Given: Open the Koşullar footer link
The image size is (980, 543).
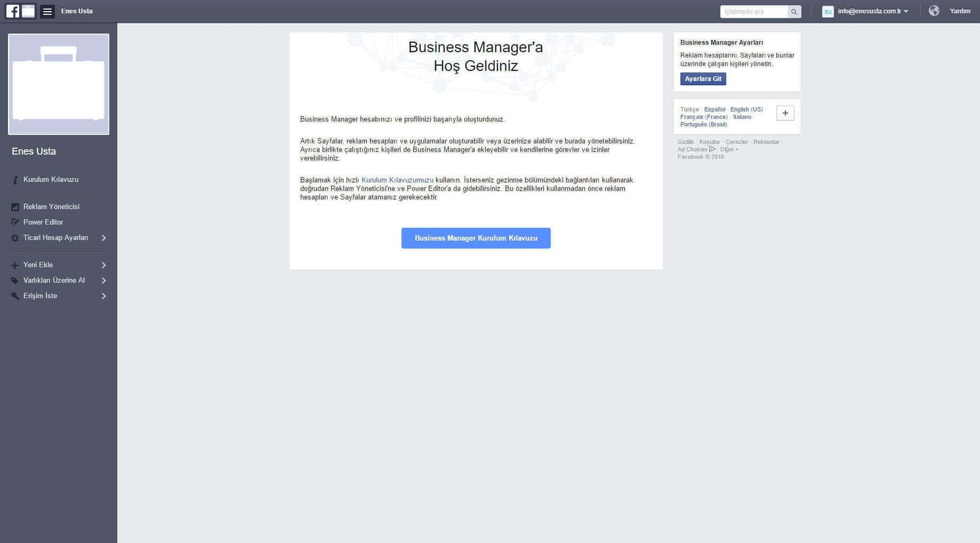Looking at the screenshot, I should (710, 142).
